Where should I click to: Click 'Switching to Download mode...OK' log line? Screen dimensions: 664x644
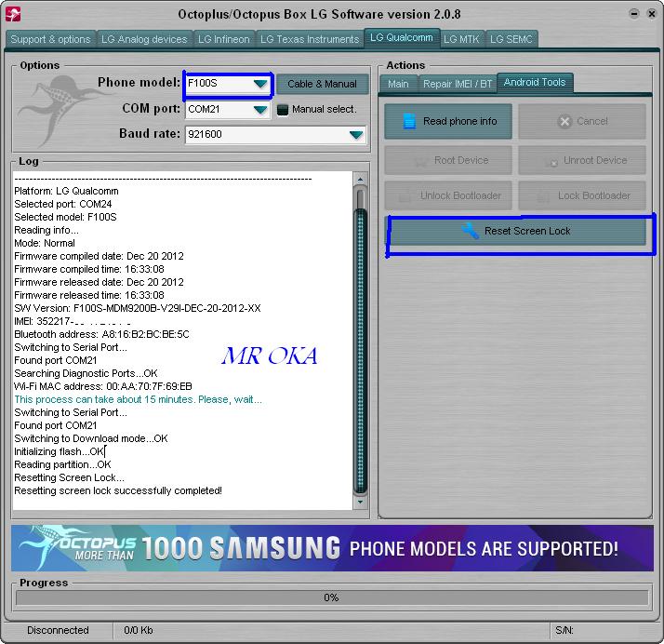(91, 438)
